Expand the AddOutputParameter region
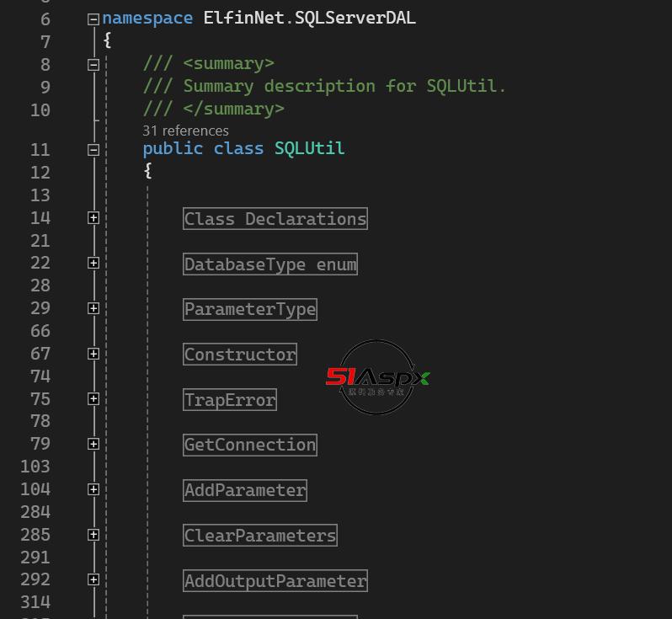 pos(93,579)
